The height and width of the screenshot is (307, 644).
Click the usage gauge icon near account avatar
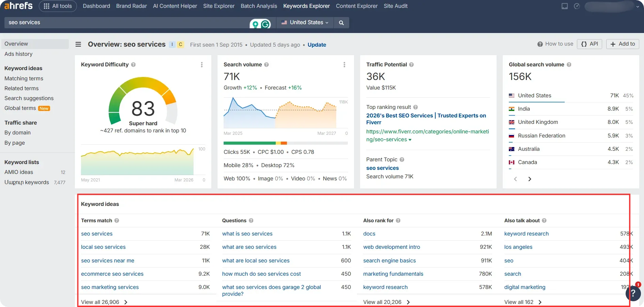577,6
